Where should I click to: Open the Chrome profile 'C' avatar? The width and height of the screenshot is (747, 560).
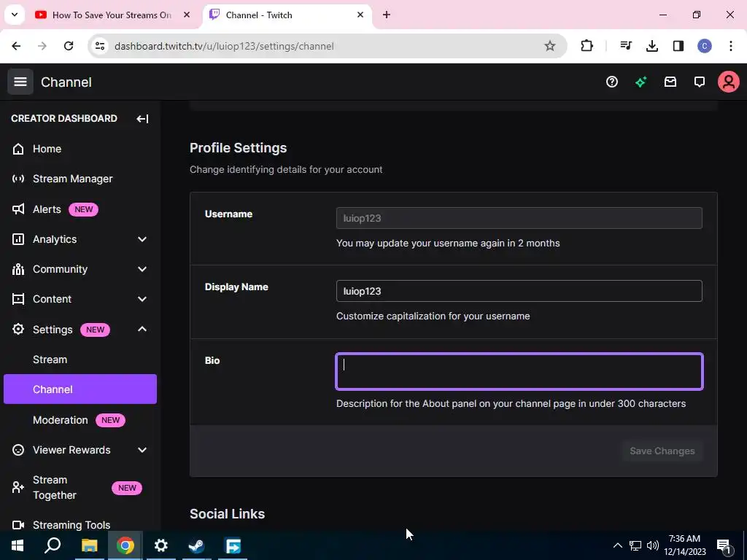tap(704, 46)
